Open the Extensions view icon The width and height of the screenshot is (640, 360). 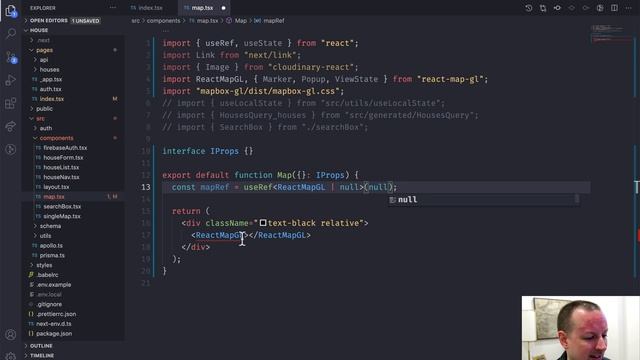11,103
